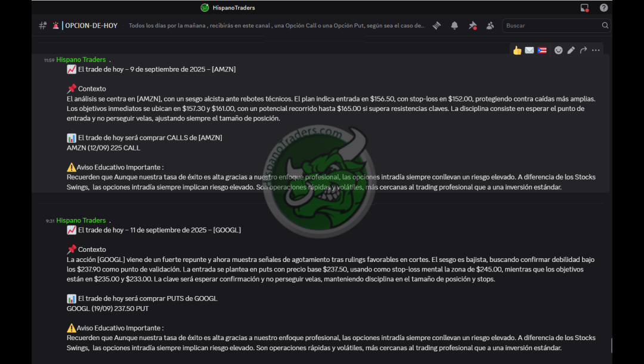This screenshot has height=364, width=644.
Task: React with Puerto Rico flag emoji
Action: [x=542, y=50]
